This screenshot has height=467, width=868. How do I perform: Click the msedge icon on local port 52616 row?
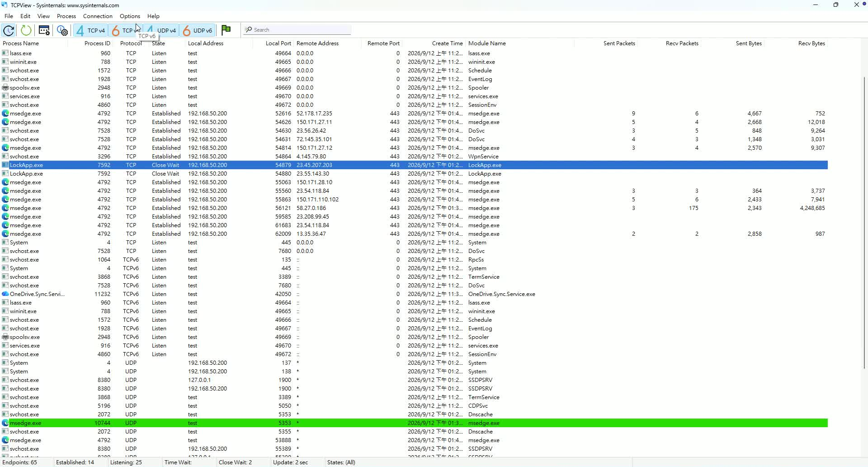[x=5, y=114]
